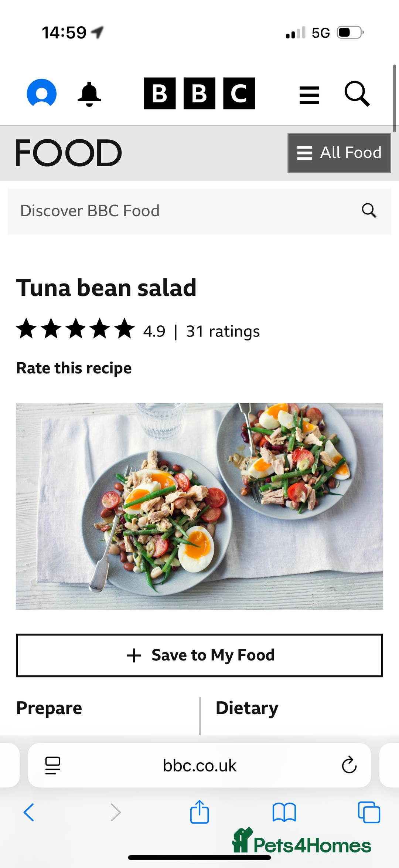
Task: Reload the page with refresh icon
Action: click(349, 765)
